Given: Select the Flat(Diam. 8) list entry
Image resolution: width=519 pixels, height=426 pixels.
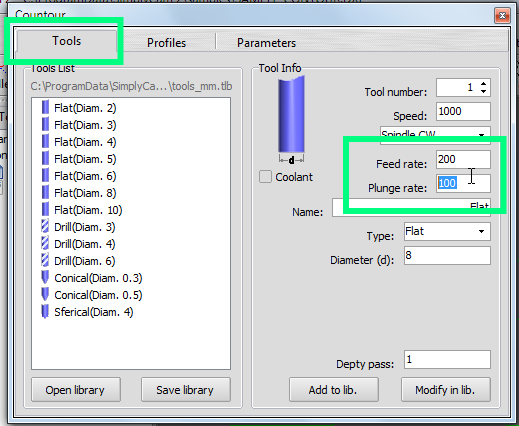Looking at the screenshot, I should (85, 193).
